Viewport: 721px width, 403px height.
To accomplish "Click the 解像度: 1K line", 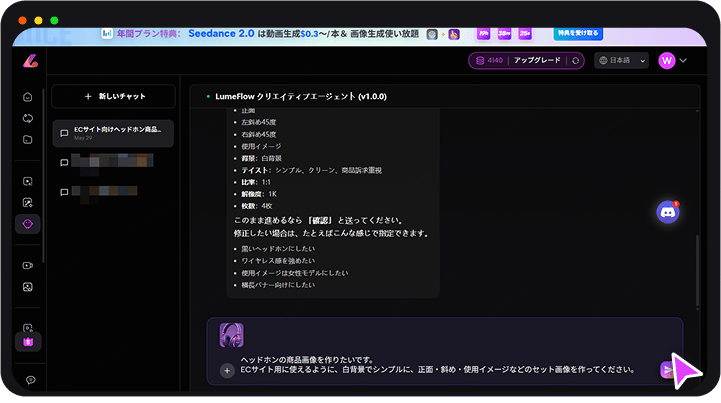I will click(x=259, y=194).
